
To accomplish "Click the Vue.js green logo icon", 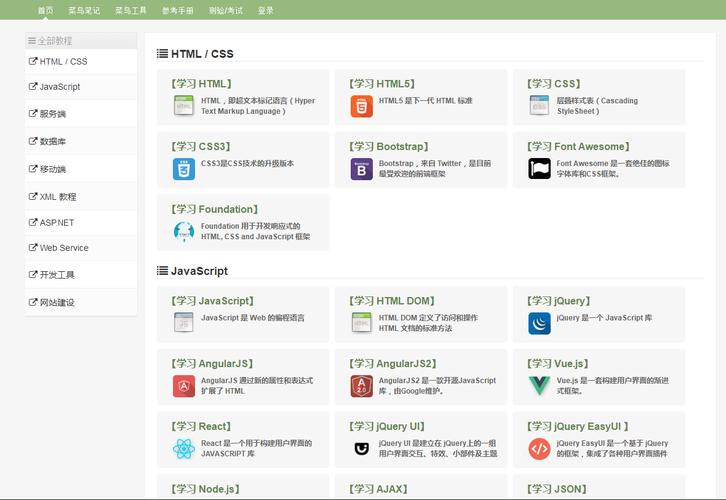I will click(539, 386).
